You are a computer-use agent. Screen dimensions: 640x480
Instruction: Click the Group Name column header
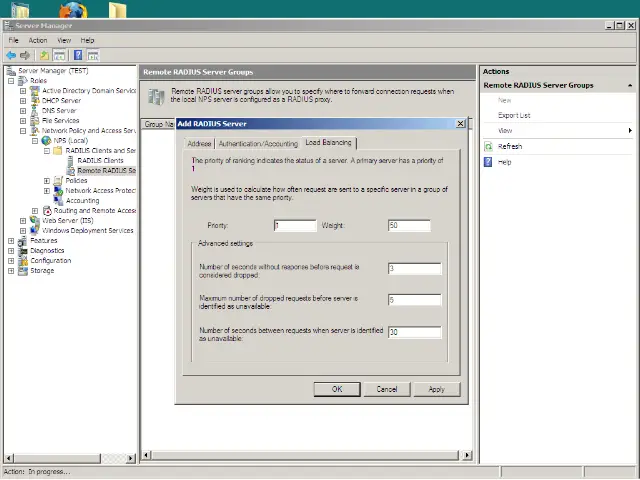tap(159, 124)
